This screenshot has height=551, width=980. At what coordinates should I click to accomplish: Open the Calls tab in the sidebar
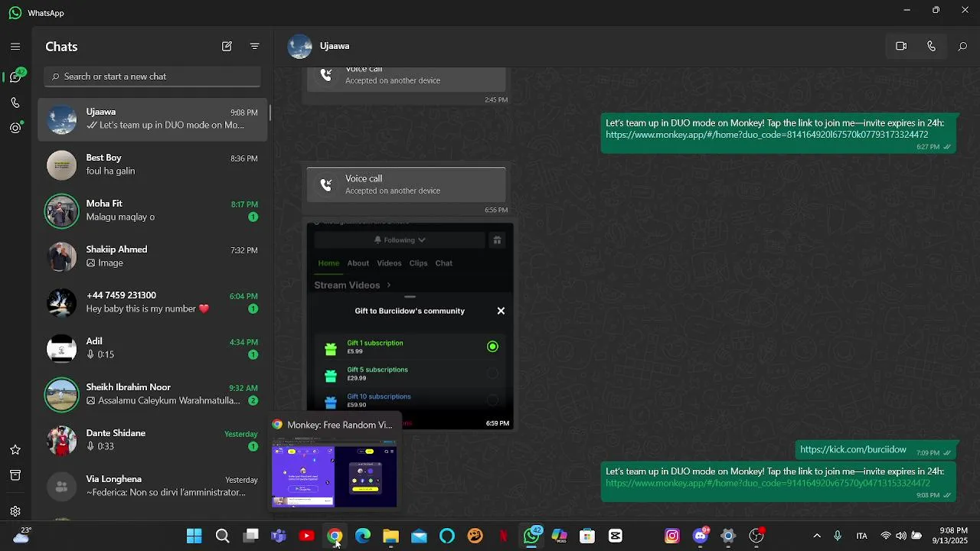pyautogui.click(x=15, y=103)
